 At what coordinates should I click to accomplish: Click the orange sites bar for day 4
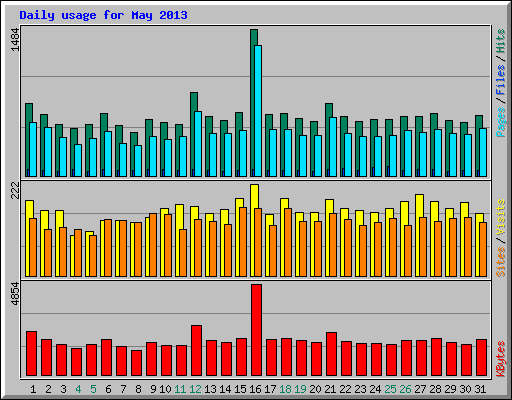78,253
